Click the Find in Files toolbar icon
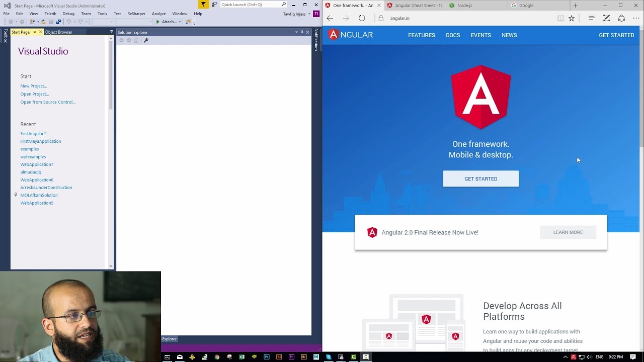This screenshot has height=362, width=644. [x=188, y=22]
